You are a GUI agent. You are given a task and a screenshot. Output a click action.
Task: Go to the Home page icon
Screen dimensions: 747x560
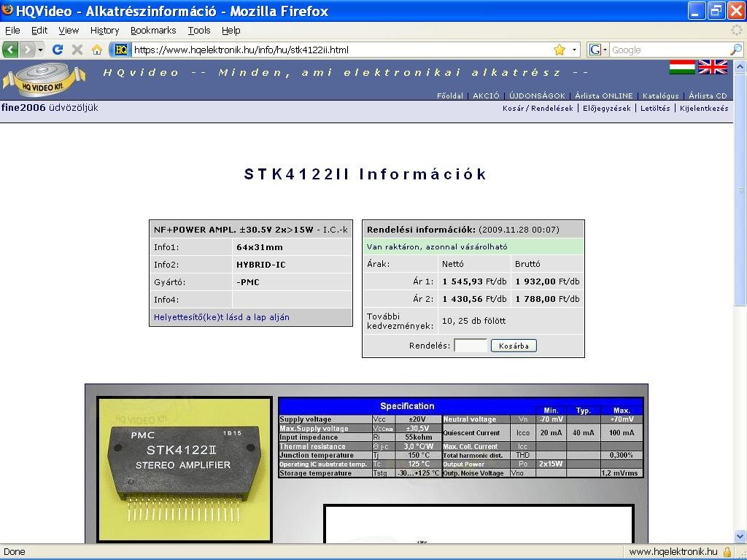[x=97, y=50]
